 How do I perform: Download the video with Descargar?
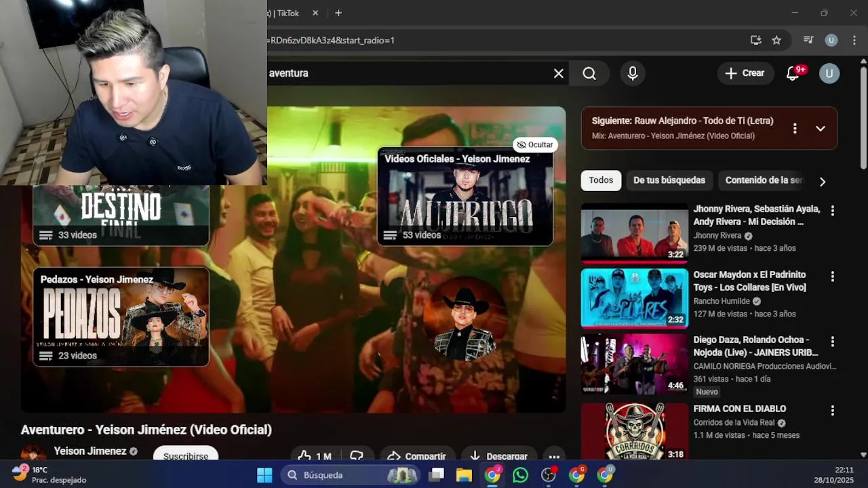(x=498, y=455)
